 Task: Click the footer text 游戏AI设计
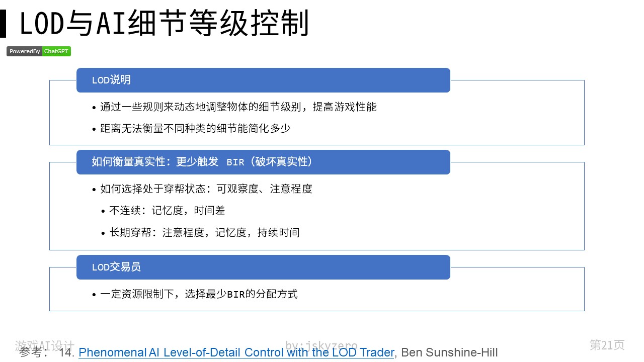(44, 345)
